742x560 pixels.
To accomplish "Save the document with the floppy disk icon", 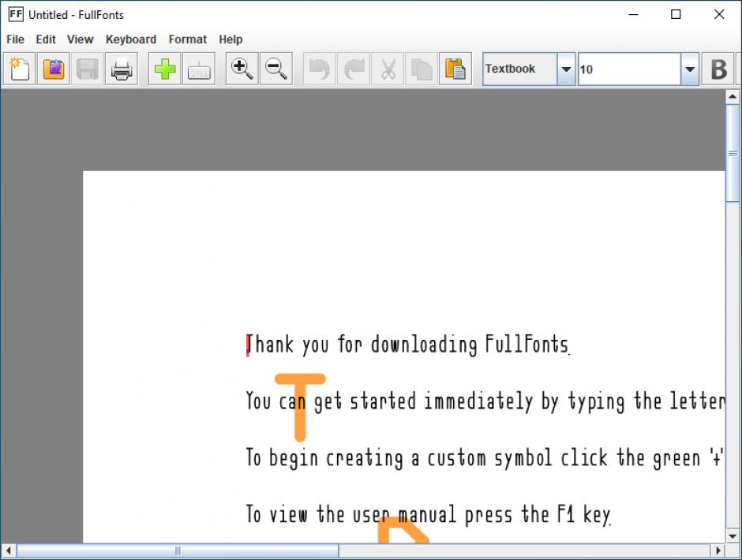I will (x=88, y=69).
